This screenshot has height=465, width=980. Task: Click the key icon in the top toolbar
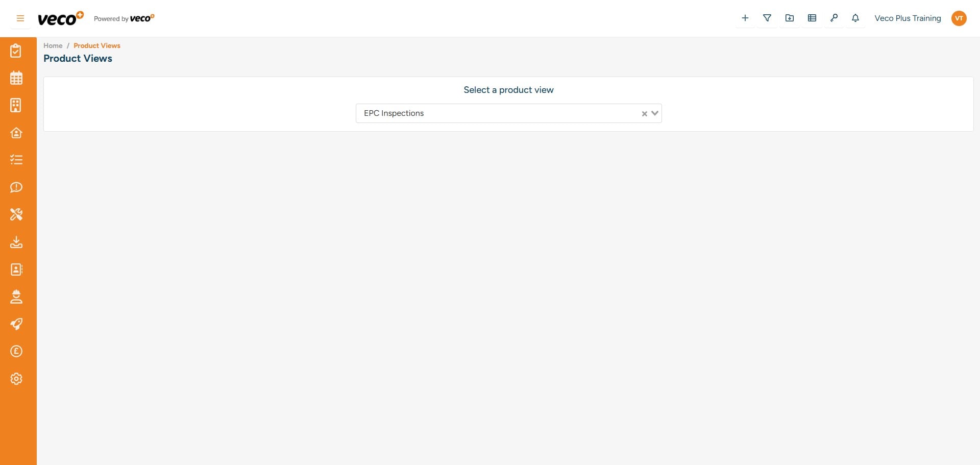(834, 18)
